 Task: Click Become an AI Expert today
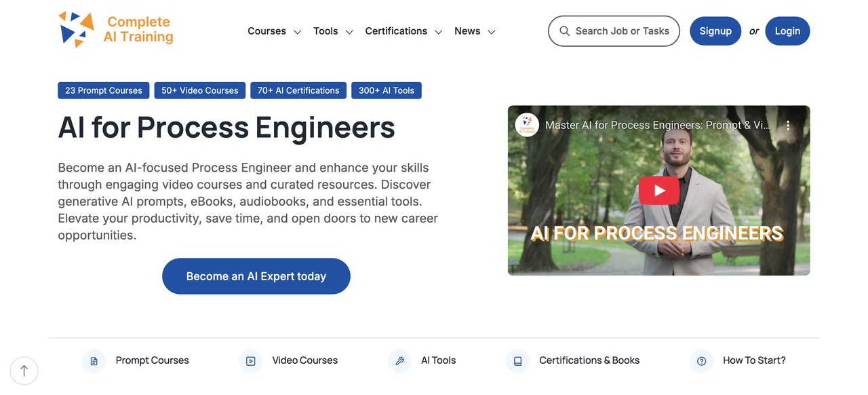[256, 276]
